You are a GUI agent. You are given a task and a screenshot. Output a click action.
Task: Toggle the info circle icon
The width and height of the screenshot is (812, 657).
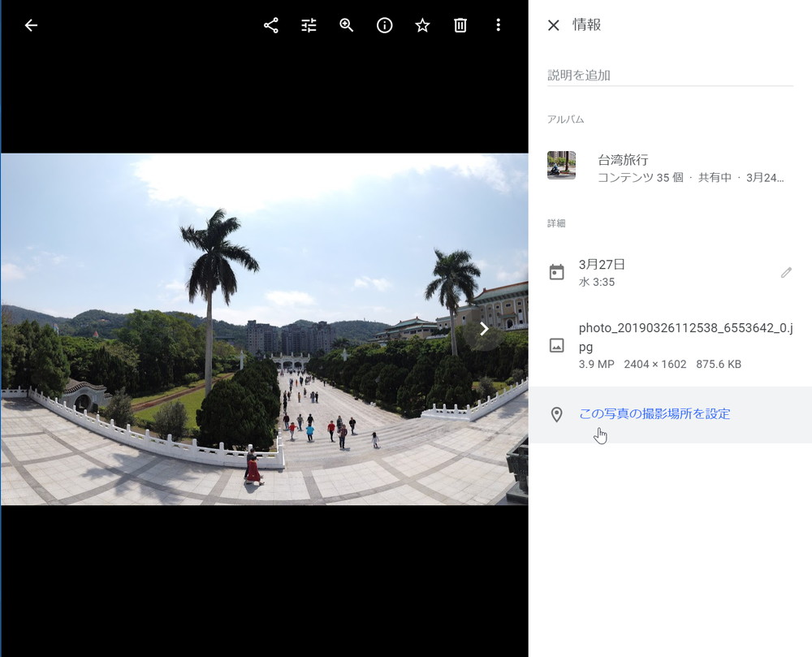point(384,25)
